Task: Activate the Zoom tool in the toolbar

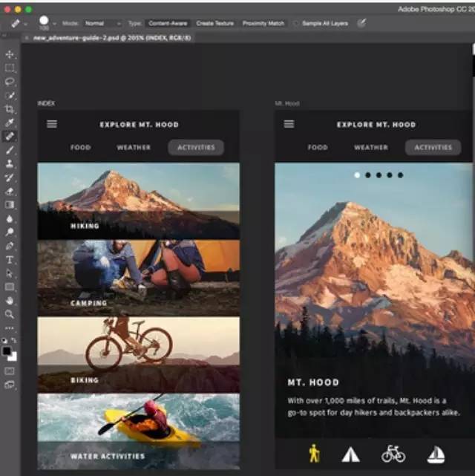Action: click(10, 314)
